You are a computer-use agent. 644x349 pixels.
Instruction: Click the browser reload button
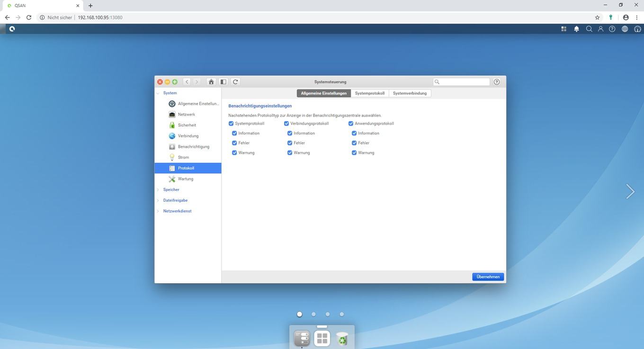tap(29, 18)
